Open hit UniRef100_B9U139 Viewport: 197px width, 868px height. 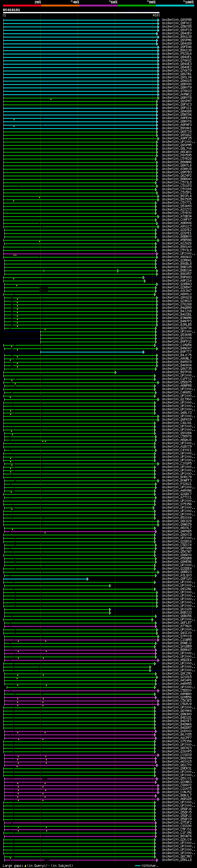177,37
